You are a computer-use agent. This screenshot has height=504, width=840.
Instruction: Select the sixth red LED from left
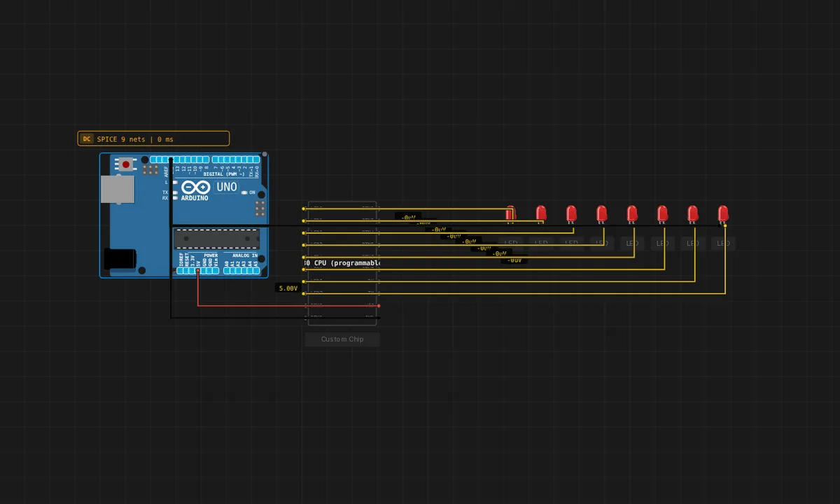[x=662, y=213]
